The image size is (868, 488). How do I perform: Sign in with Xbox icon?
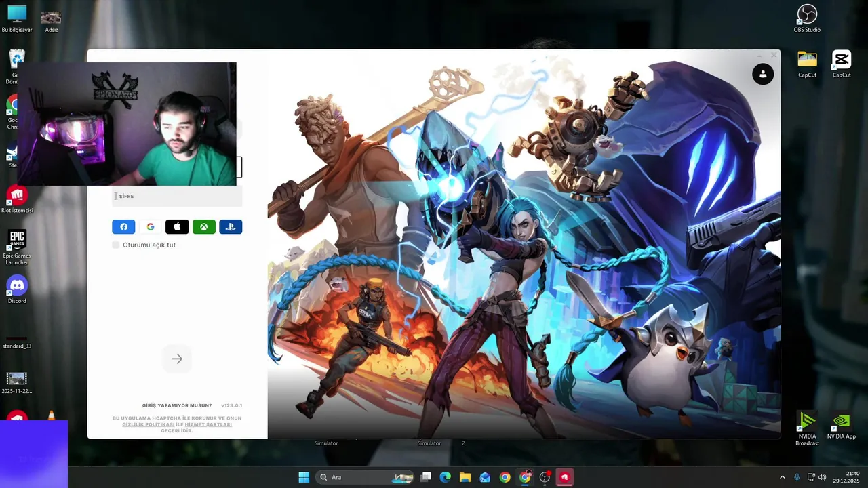pyautogui.click(x=203, y=227)
